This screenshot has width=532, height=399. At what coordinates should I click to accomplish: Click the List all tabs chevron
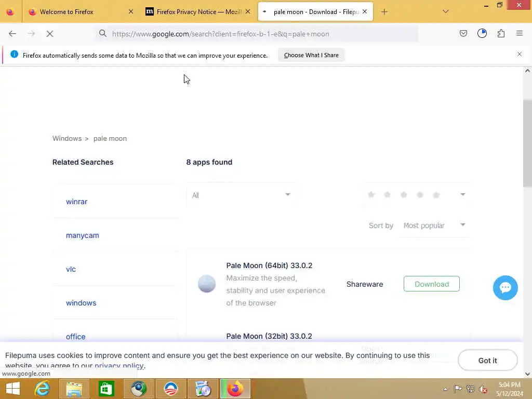445,11
